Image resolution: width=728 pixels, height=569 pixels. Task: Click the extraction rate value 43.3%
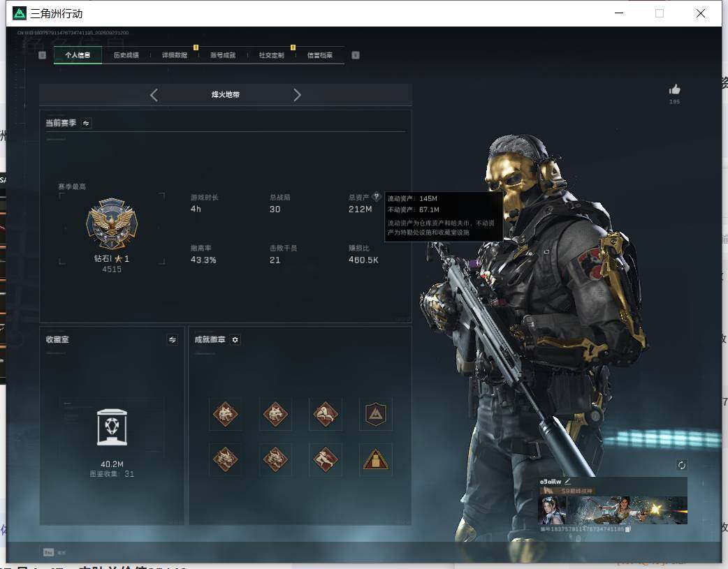203,260
